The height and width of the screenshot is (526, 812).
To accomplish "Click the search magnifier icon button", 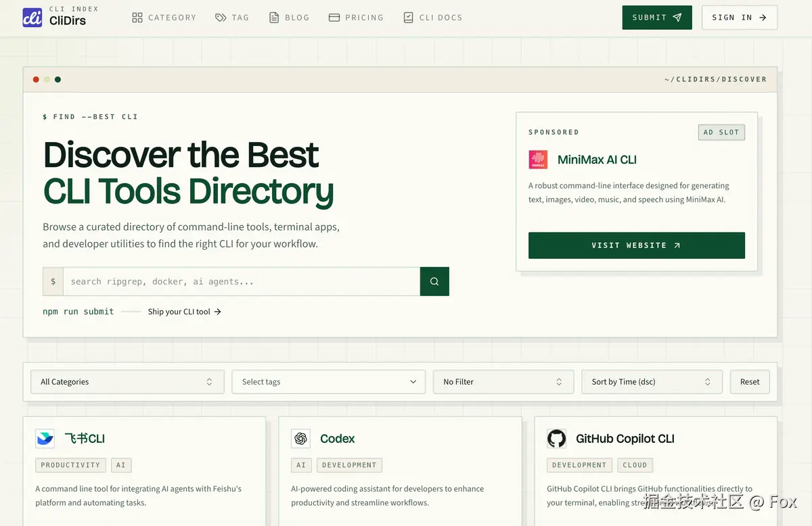I will (x=434, y=281).
